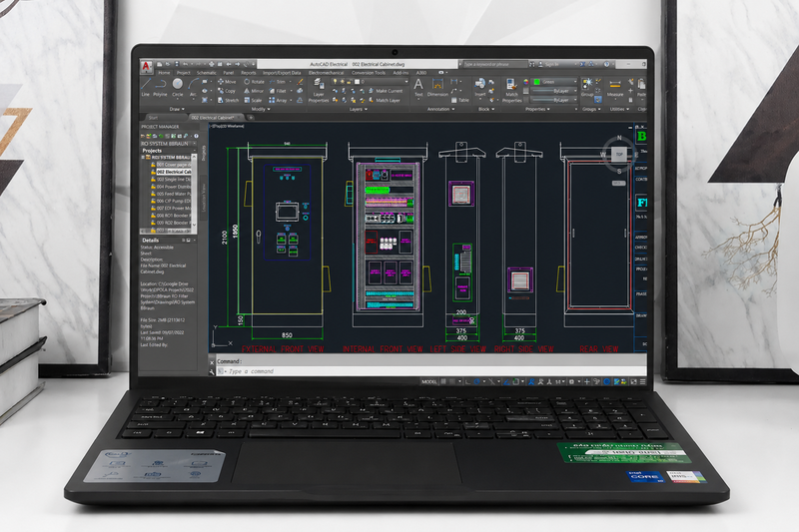This screenshot has height=532, width=799.
Task: Click the green refresh icon in Project Manager toolbar
Action: click(161, 136)
